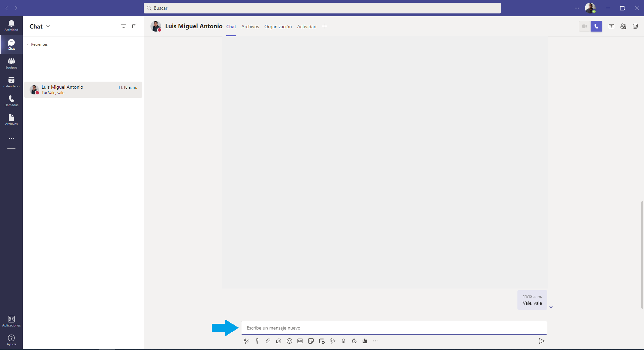Image resolution: width=644 pixels, height=350 pixels.
Task: Open the Calendario section
Action: [11, 82]
